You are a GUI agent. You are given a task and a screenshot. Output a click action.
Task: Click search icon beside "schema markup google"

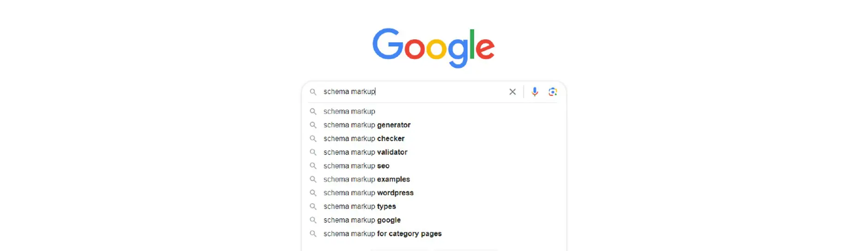click(313, 220)
